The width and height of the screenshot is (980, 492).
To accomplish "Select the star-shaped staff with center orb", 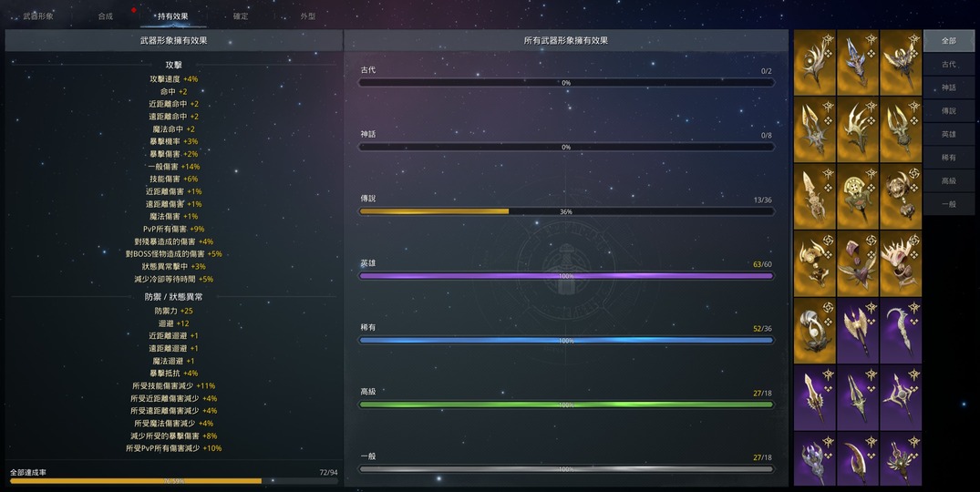I will 901,398.
